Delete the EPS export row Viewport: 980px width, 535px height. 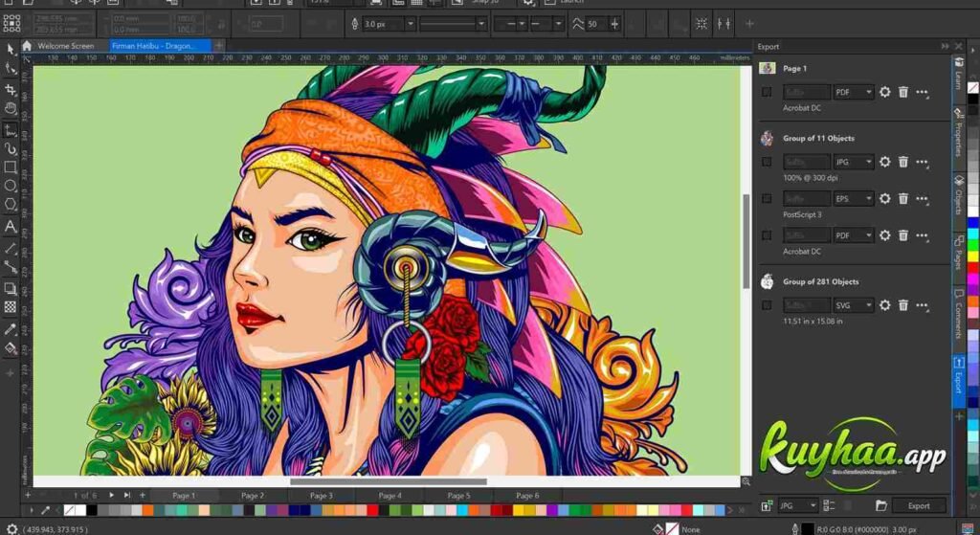point(903,198)
